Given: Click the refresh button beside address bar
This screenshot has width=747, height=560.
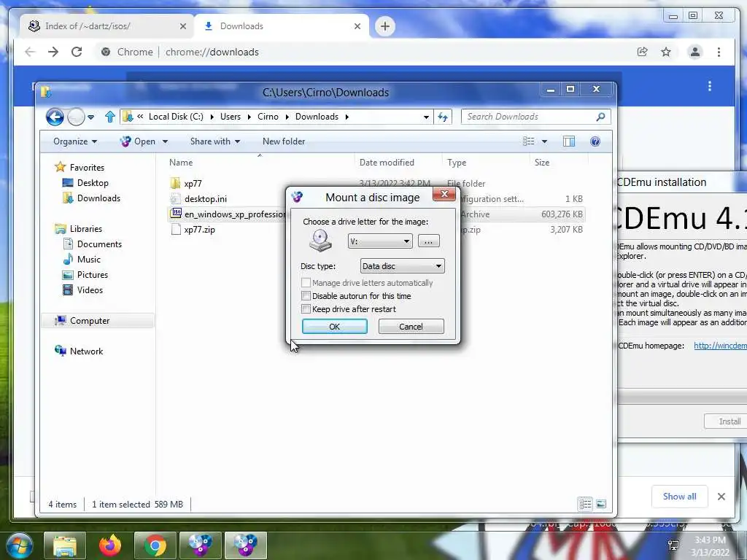Looking at the screenshot, I should click(443, 117).
